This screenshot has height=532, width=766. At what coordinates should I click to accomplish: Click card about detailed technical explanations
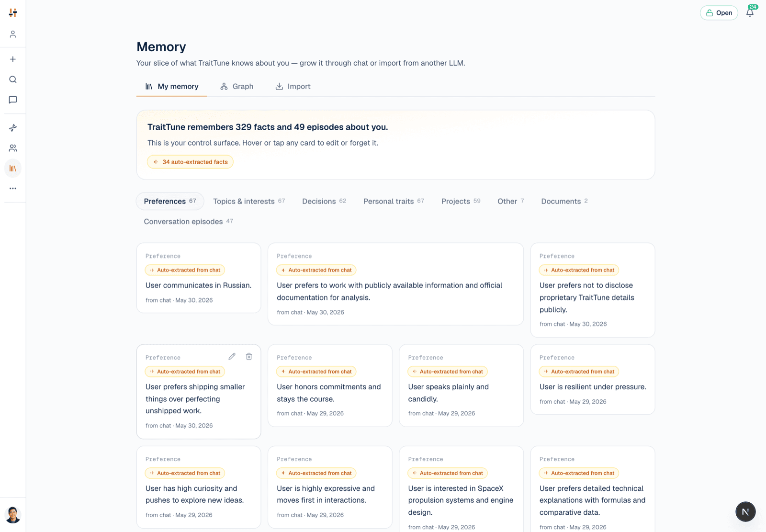[x=593, y=489]
